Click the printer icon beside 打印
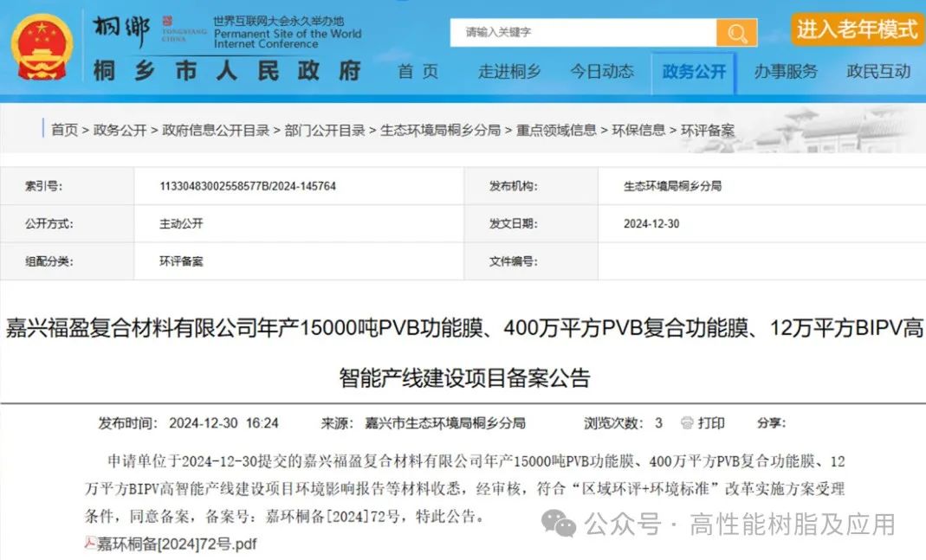The width and height of the screenshot is (926, 560). tap(686, 423)
